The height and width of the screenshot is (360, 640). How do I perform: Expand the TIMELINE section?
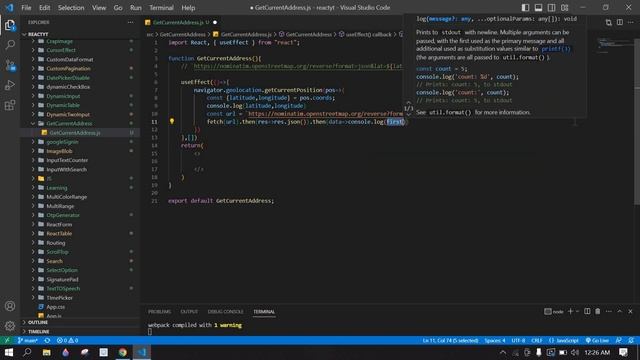(x=80, y=331)
